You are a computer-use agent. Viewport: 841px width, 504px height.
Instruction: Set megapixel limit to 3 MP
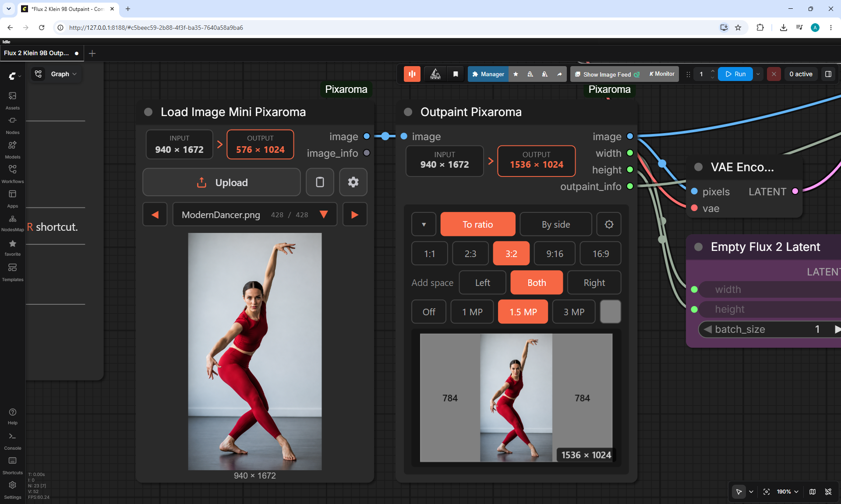click(x=574, y=312)
